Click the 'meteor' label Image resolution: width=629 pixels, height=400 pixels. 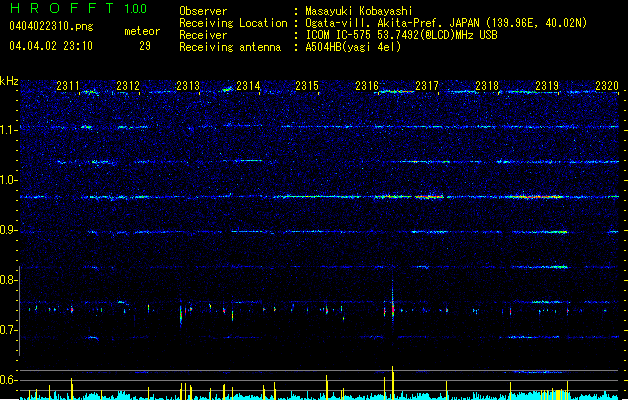point(142,31)
